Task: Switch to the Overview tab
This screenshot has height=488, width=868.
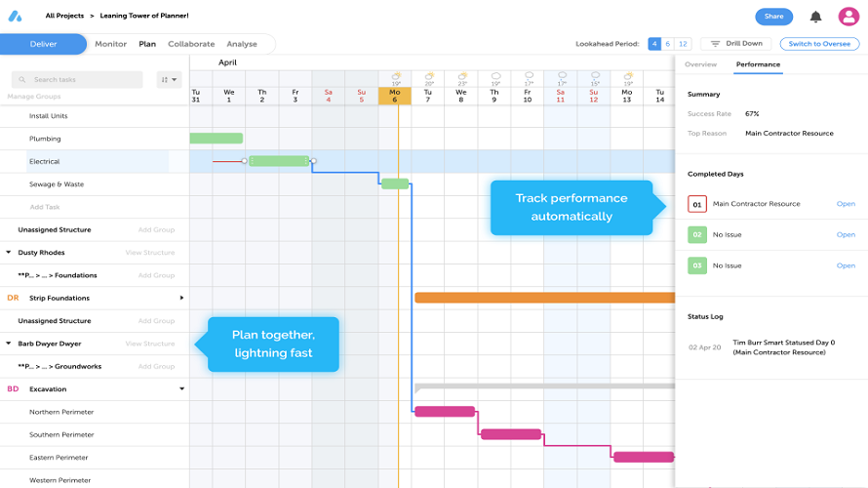Action: coord(700,64)
